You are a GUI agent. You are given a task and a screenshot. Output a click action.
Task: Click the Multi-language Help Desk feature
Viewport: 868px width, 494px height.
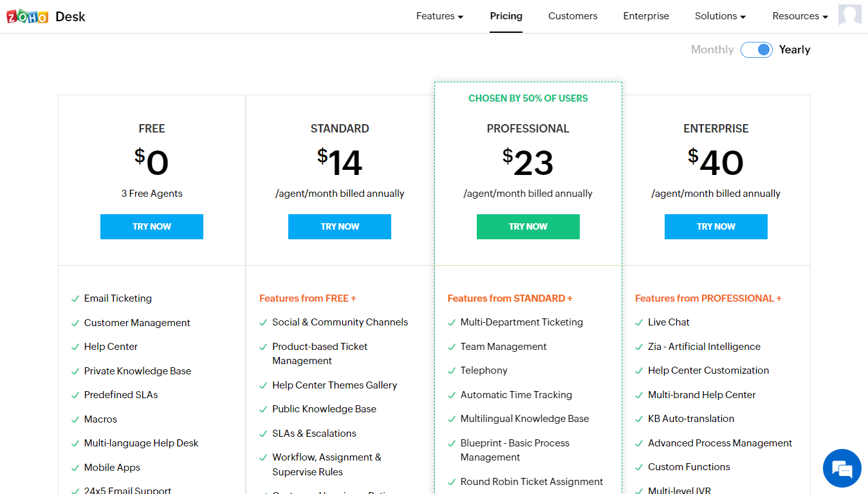[x=141, y=443]
